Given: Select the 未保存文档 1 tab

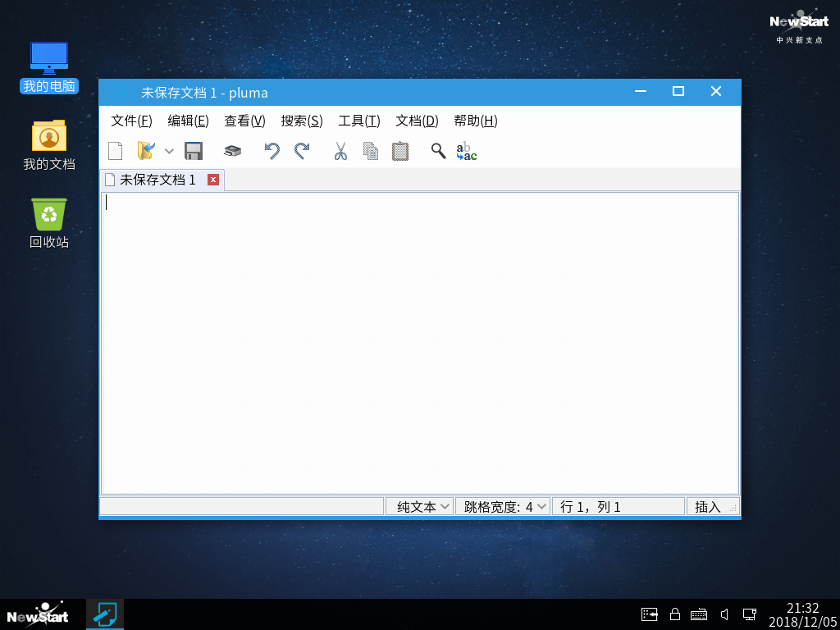Looking at the screenshot, I should 162,180.
